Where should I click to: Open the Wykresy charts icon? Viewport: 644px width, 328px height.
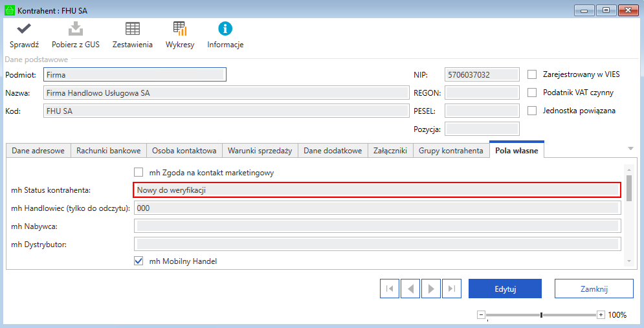pyautogui.click(x=179, y=29)
